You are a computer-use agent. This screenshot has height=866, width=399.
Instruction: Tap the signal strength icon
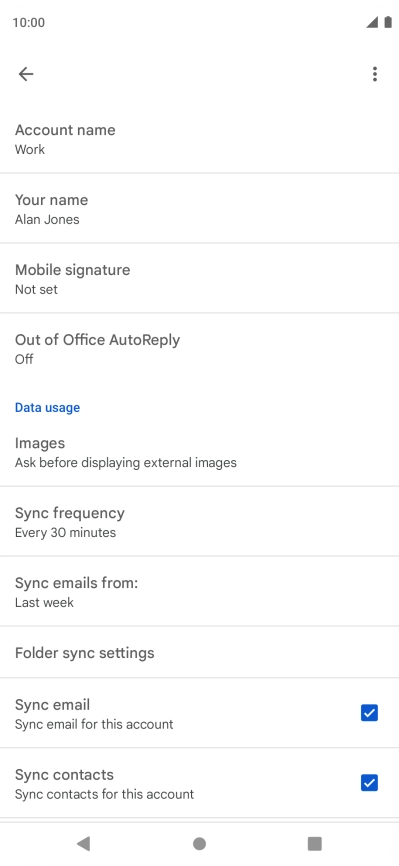tap(372, 22)
